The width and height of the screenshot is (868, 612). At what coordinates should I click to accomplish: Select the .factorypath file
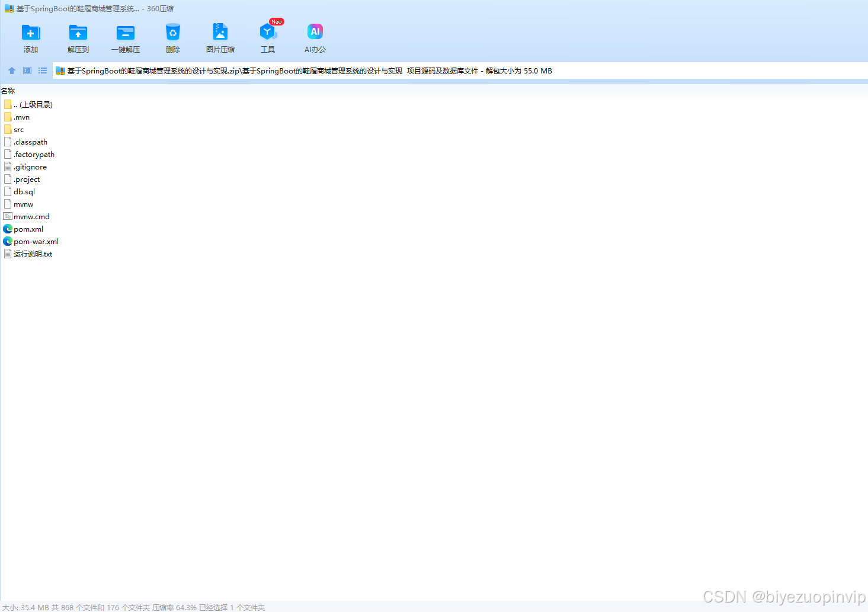29,155
